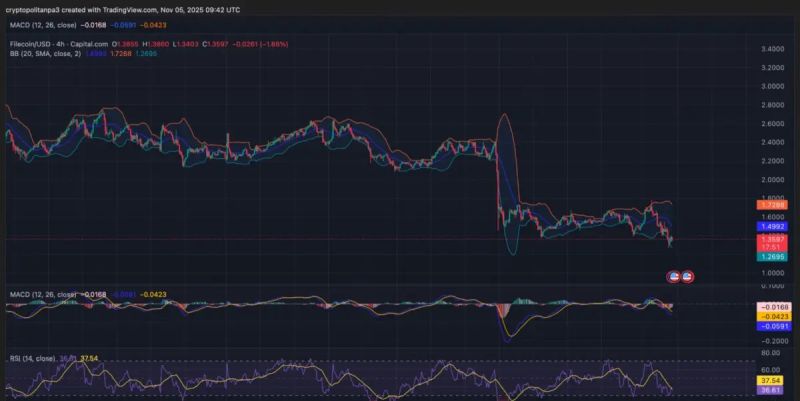Click the teal 1.2695 value in BB legend
This screenshot has height=401, width=800.
point(146,54)
